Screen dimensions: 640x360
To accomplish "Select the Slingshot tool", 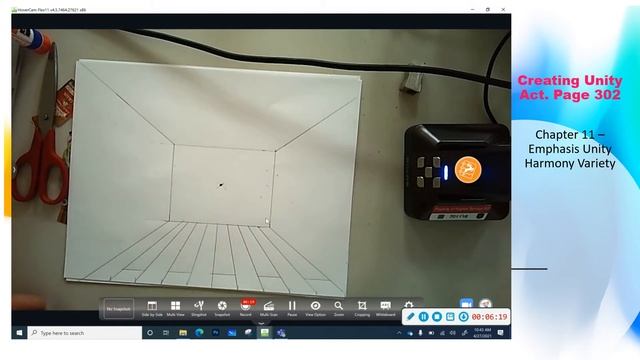I will point(199,309).
